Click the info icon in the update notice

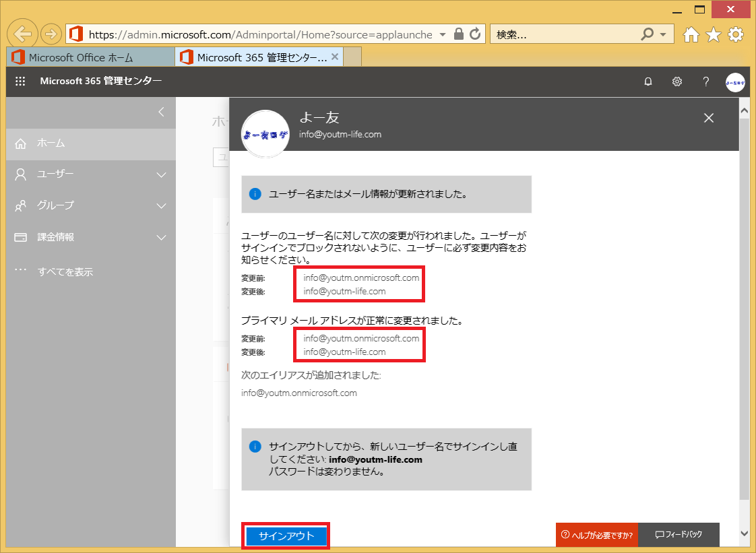[255, 194]
